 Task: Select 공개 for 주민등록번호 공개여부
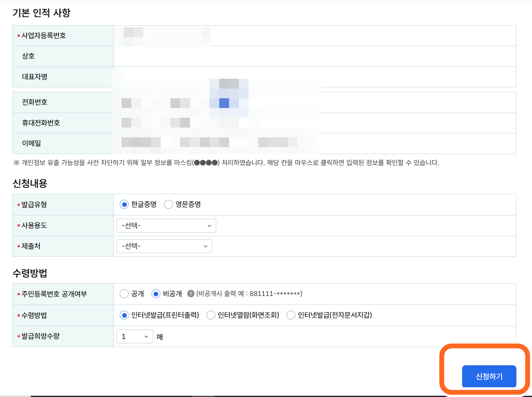(x=124, y=294)
